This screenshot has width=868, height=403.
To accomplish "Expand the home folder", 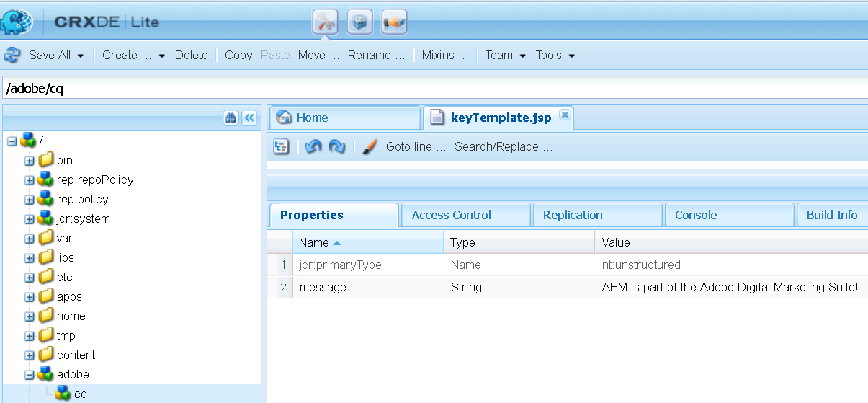I will click(30, 316).
